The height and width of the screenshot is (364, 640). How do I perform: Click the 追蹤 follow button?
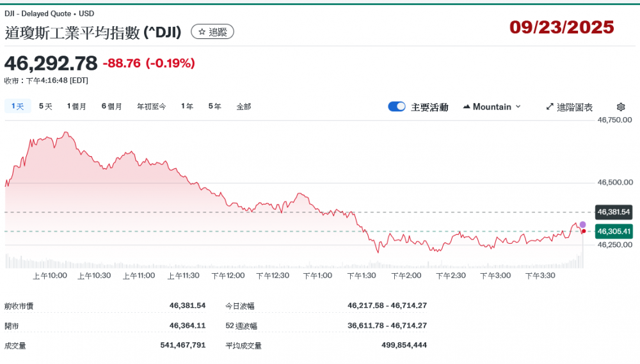(x=212, y=32)
